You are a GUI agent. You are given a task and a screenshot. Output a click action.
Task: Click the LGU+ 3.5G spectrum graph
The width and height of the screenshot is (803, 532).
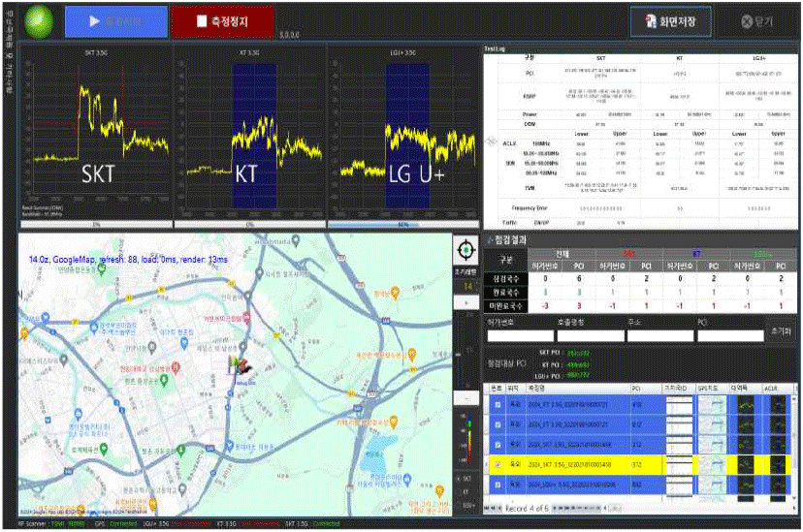click(403, 134)
